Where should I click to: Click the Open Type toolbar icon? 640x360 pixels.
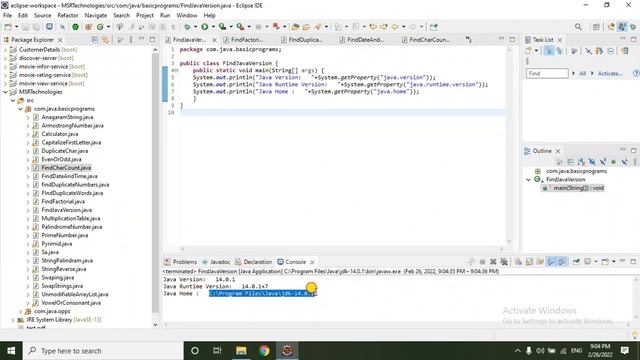coord(295,27)
